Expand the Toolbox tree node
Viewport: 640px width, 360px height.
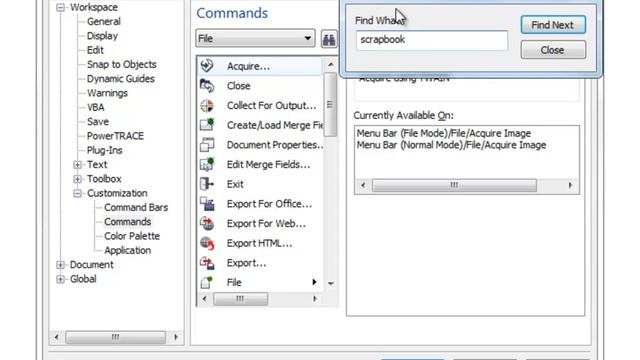tap(77, 179)
